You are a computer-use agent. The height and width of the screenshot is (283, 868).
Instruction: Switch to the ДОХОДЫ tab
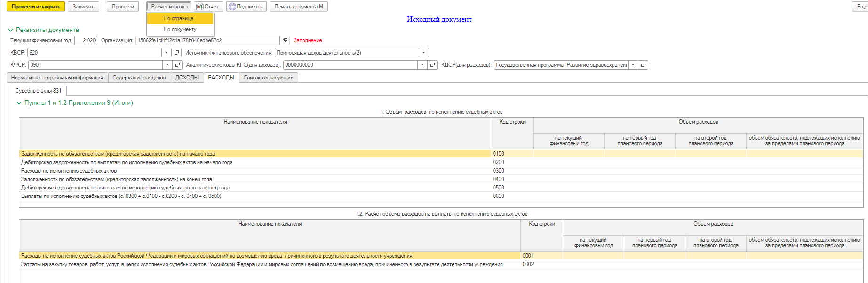tap(187, 78)
